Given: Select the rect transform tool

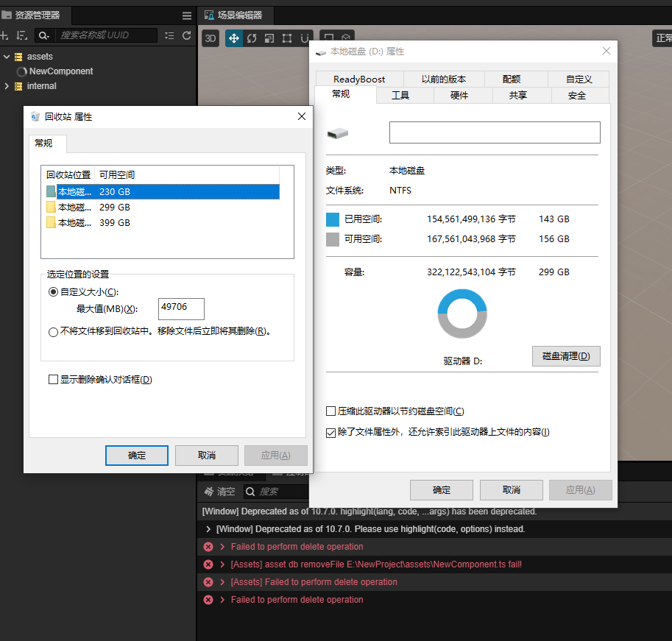Looking at the screenshot, I should (x=287, y=38).
